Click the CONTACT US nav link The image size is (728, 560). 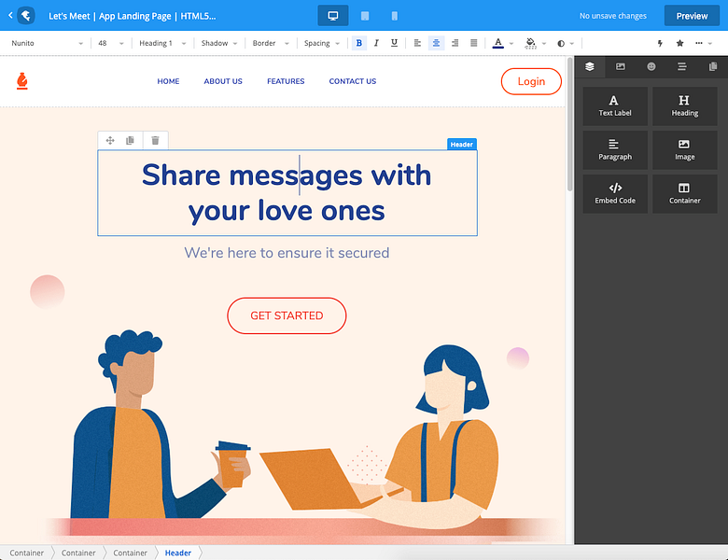tap(353, 81)
